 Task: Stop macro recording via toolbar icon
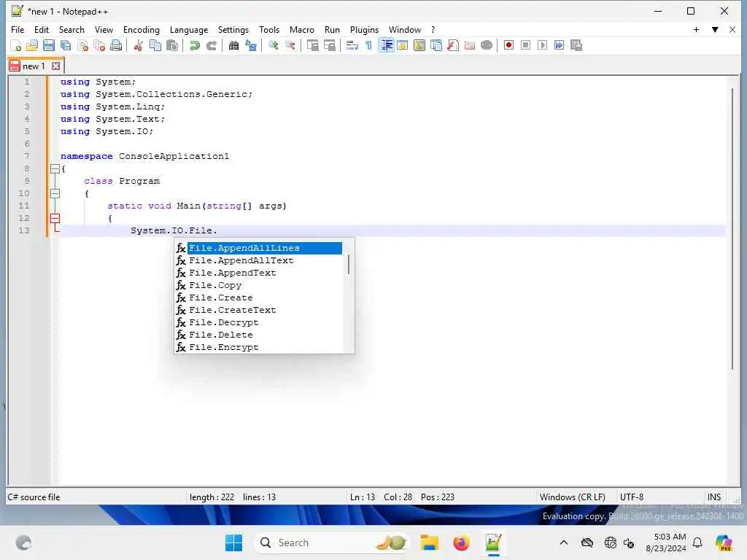(x=525, y=45)
